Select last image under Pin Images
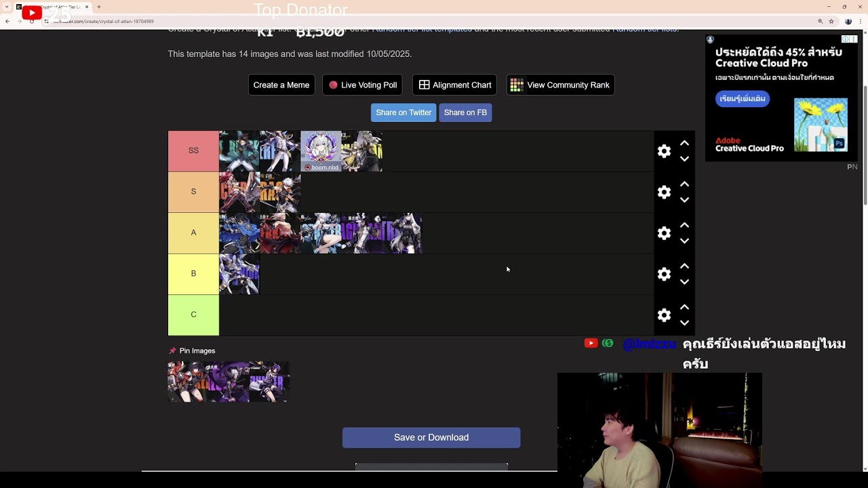 [x=269, y=382]
